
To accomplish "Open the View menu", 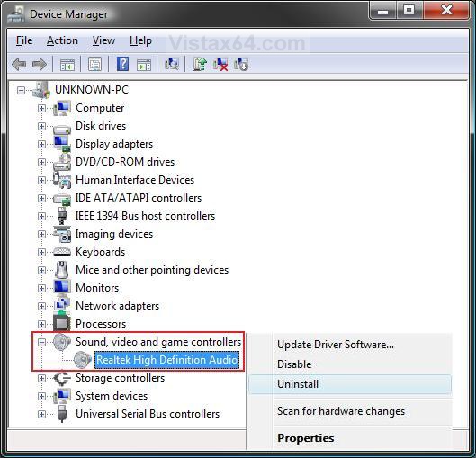I will click(x=103, y=40).
